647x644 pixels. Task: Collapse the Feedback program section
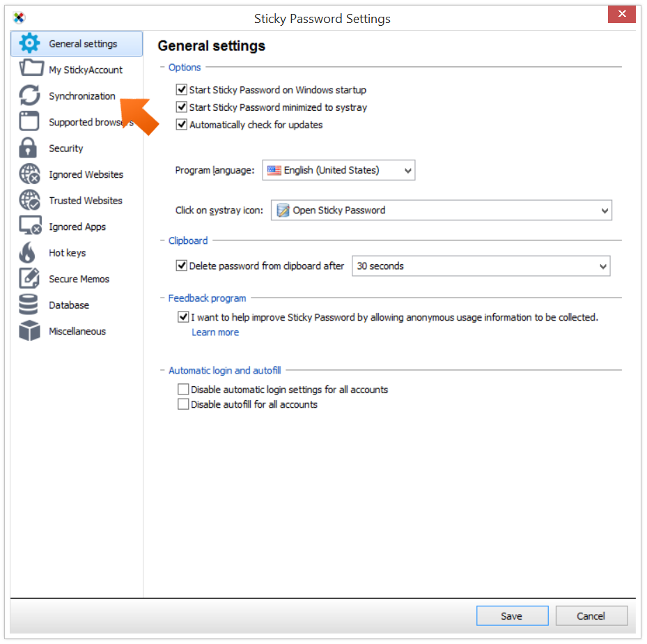pos(162,298)
